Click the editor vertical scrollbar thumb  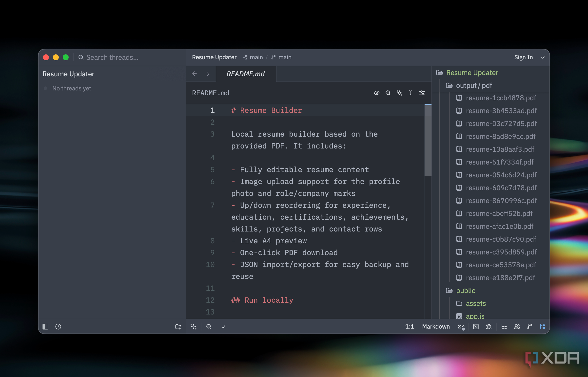pyautogui.click(x=428, y=140)
